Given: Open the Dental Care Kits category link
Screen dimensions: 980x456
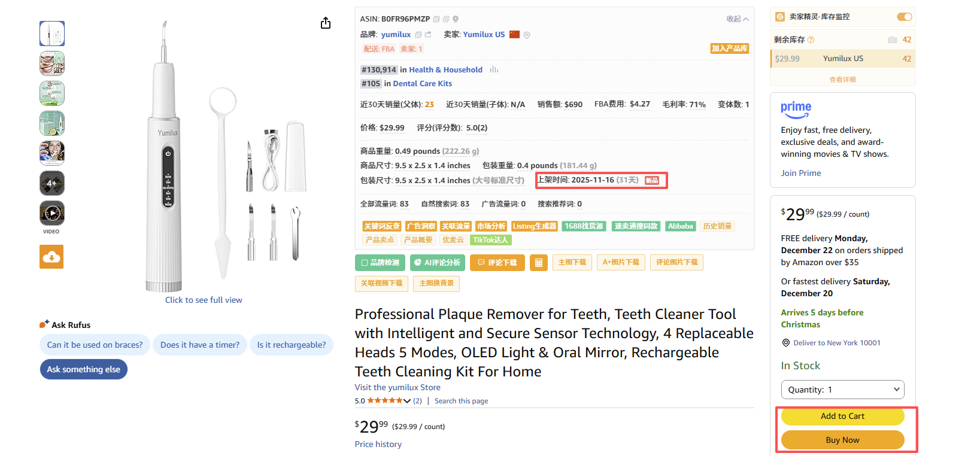Looking at the screenshot, I should [x=422, y=84].
